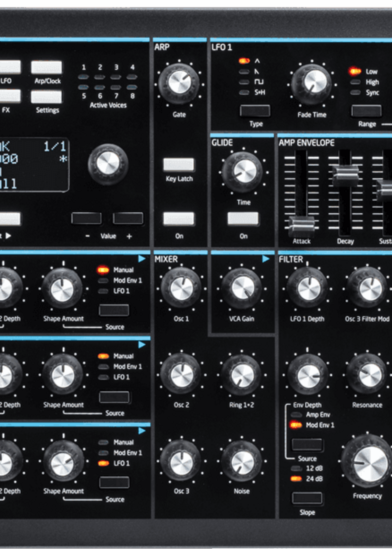Select Amp Env as the Env Depth source

coord(296,415)
